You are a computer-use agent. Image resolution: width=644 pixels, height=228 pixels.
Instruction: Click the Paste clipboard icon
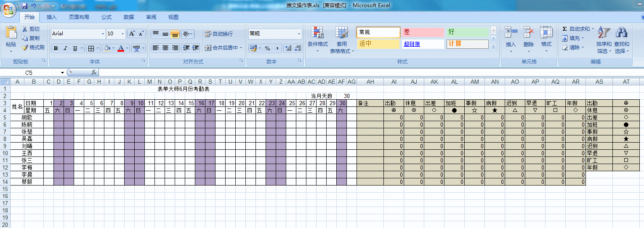(x=11, y=33)
